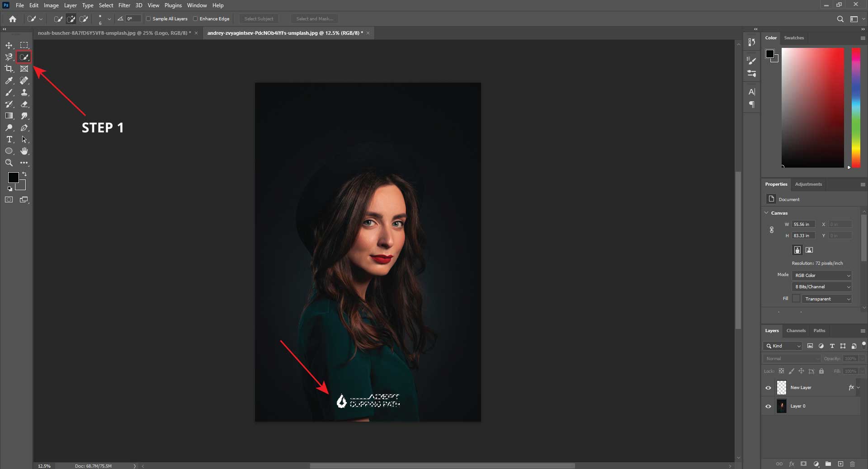Open the Transparent fill dropdown

(827, 299)
